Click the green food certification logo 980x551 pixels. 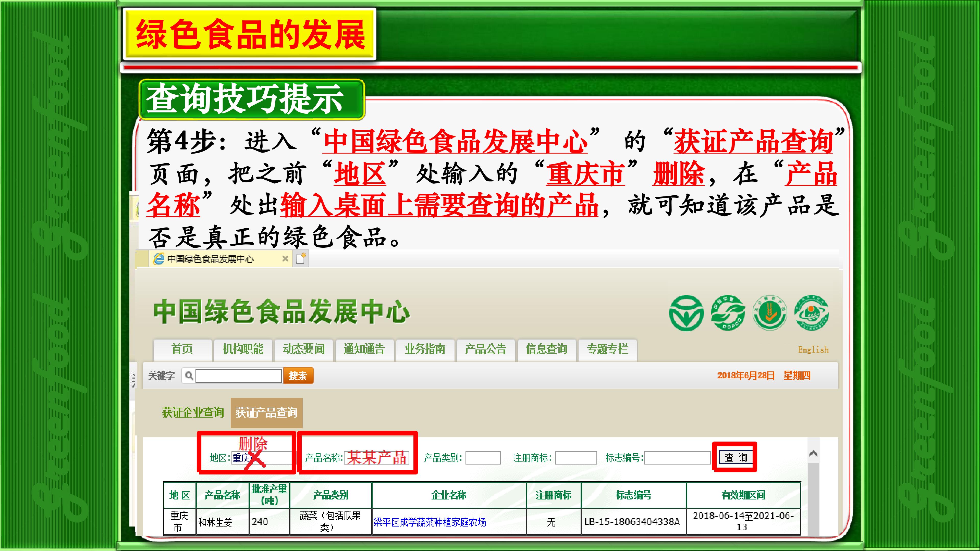click(x=686, y=312)
